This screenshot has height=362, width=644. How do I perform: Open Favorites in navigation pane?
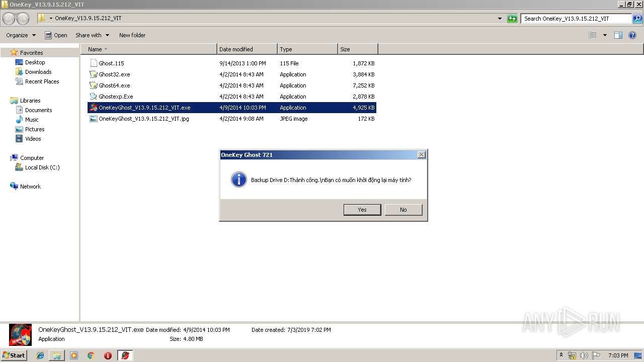coord(31,53)
